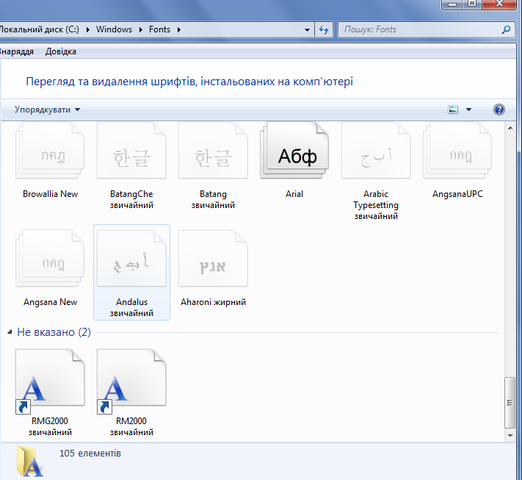Click the Не вказано (2) group header
The height and width of the screenshot is (480, 522).
coord(54,332)
